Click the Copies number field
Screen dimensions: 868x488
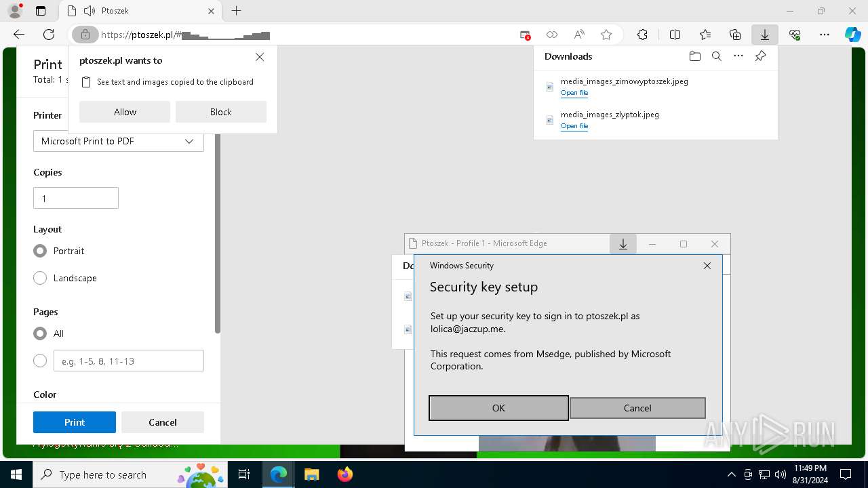[76, 198]
